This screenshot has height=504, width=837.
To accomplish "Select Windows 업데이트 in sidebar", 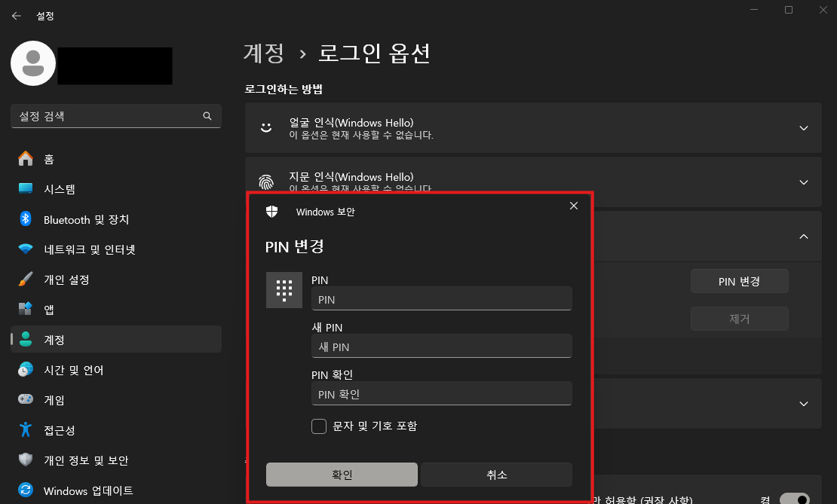I will (116, 490).
